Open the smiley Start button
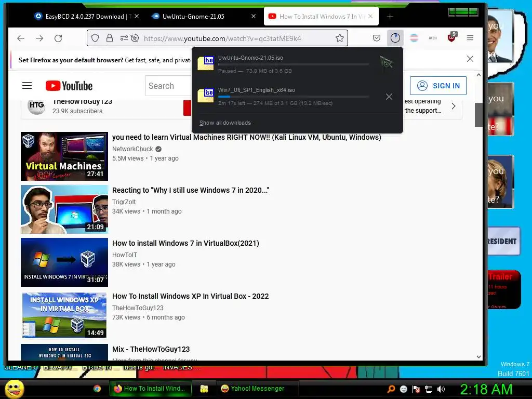The width and height of the screenshot is (532, 399). tap(14, 389)
